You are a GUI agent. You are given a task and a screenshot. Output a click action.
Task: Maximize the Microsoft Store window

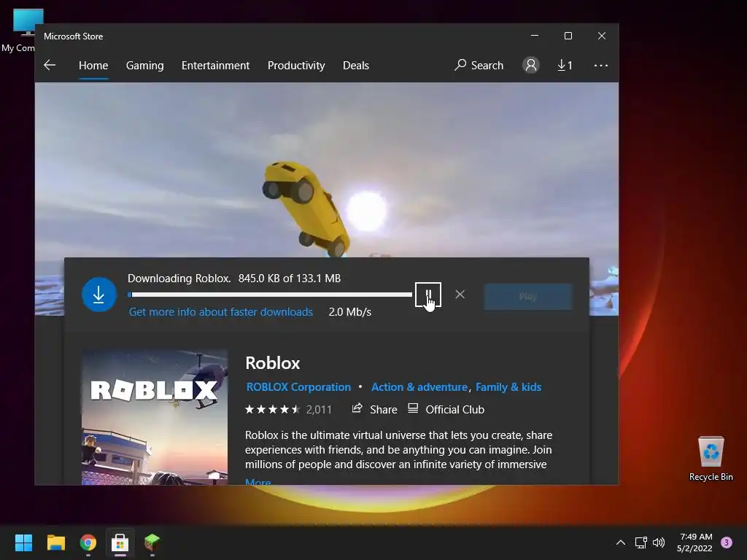tap(568, 36)
